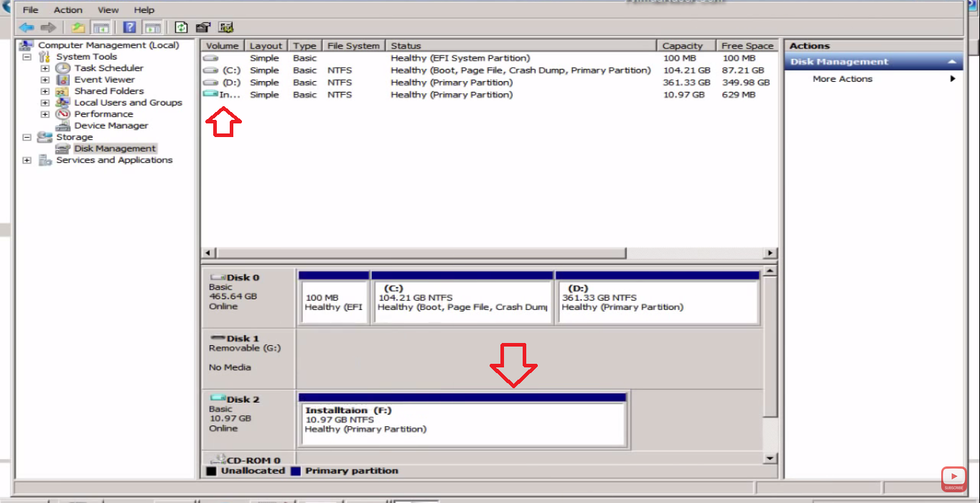
Task: Select the (D:) 361.33 GB partition block
Action: coord(658,298)
